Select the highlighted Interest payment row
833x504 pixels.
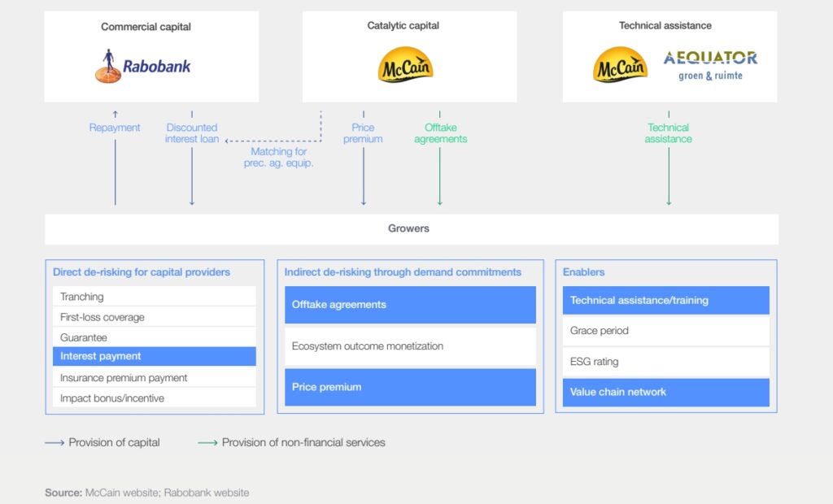tap(154, 356)
